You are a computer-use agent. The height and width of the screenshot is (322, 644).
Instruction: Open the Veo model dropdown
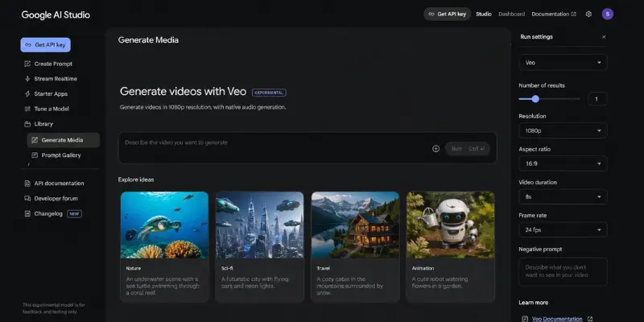pyautogui.click(x=563, y=63)
